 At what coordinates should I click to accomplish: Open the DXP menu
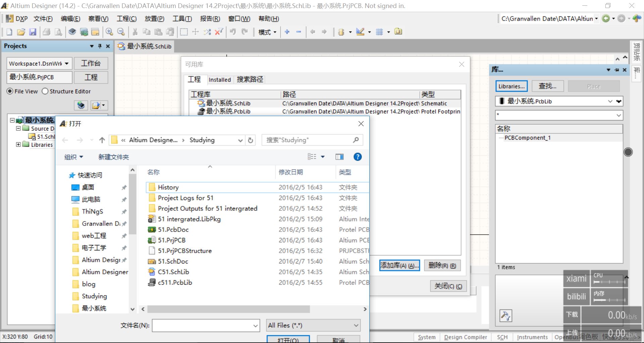point(17,19)
